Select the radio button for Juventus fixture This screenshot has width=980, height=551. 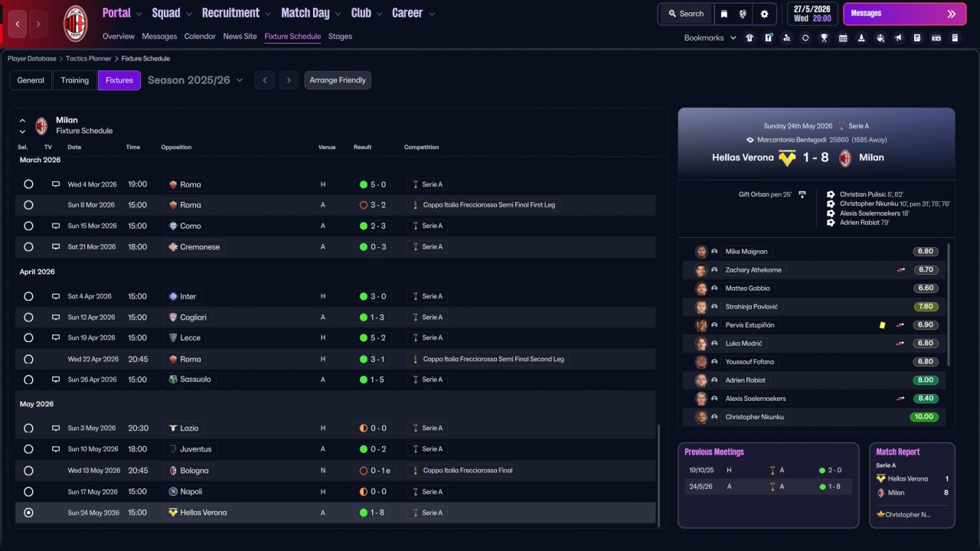pos(28,449)
